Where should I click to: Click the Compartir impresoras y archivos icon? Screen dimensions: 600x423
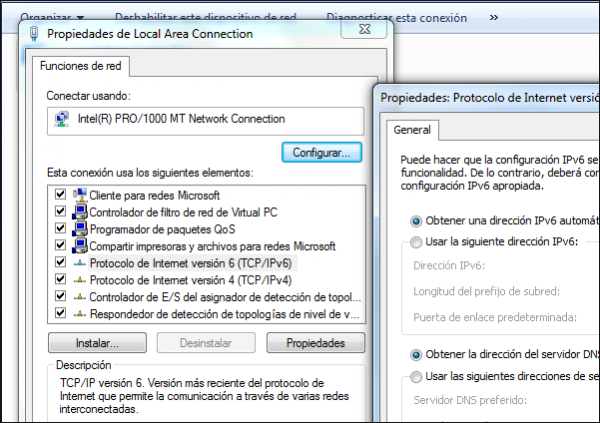pos(80,245)
